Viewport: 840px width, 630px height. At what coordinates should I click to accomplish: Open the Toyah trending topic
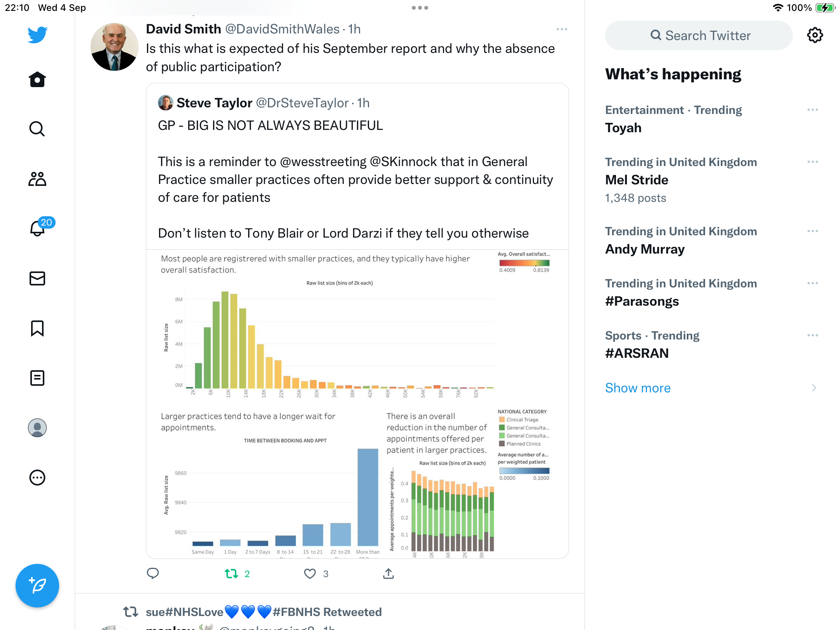623,128
